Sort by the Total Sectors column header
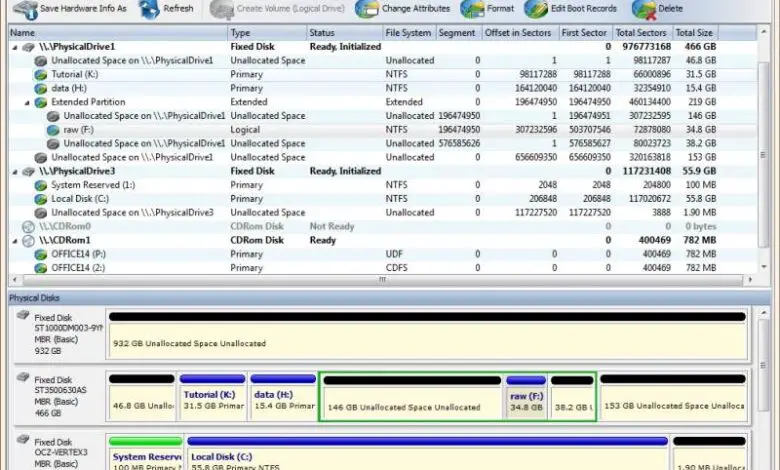Image resolution: width=780 pixels, height=470 pixels. (x=643, y=33)
